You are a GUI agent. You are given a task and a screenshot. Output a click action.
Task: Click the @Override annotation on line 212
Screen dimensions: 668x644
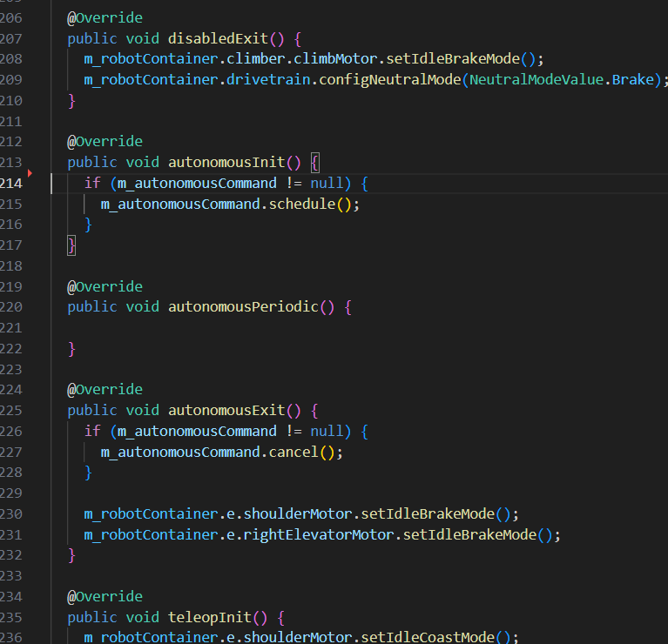105,141
